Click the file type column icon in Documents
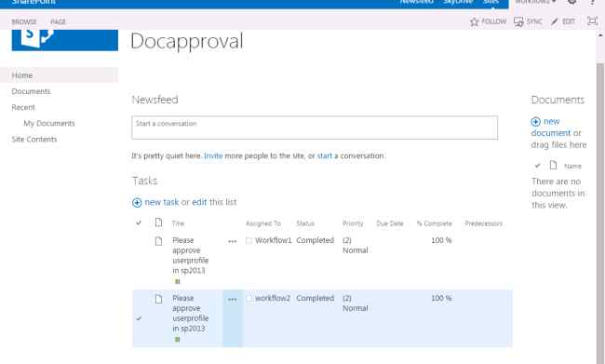 [x=553, y=165]
